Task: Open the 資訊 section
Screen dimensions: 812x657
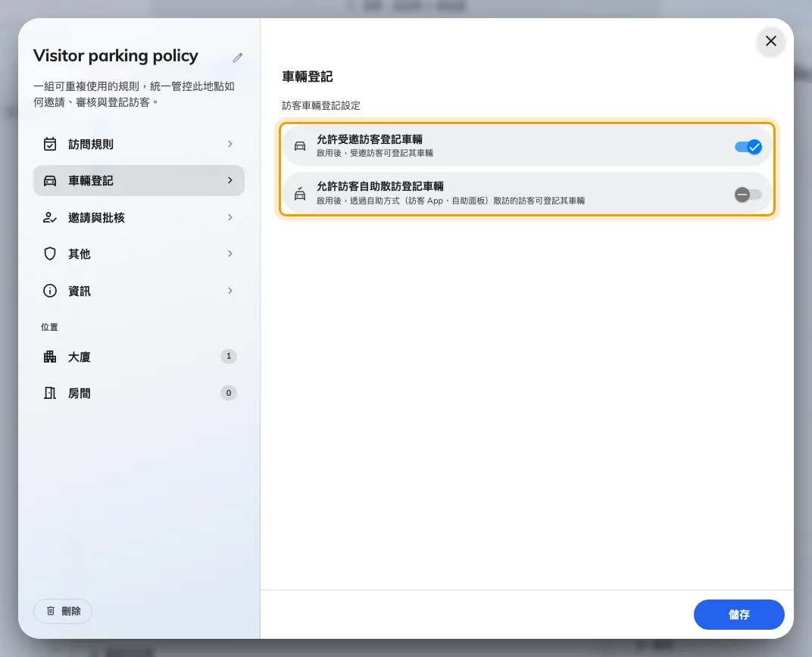Action: (139, 291)
